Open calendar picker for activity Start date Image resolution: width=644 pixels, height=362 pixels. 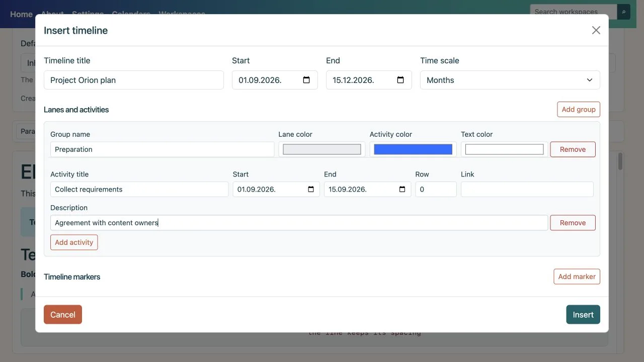[x=311, y=189]
